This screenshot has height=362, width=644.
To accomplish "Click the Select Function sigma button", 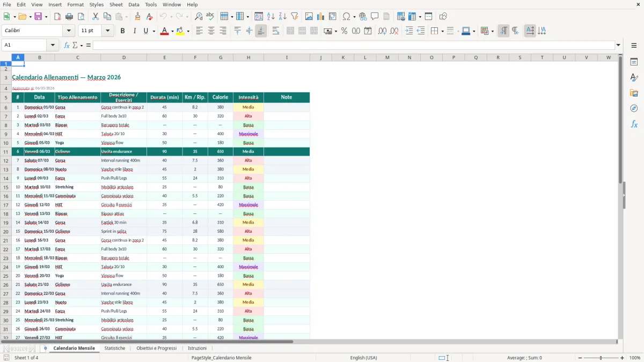I will 75,45.
